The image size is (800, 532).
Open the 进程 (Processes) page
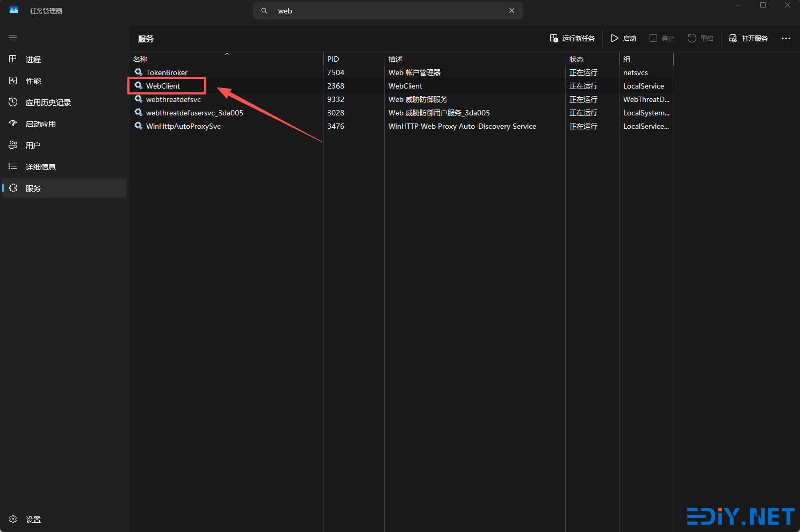click(x=33, y=60)
